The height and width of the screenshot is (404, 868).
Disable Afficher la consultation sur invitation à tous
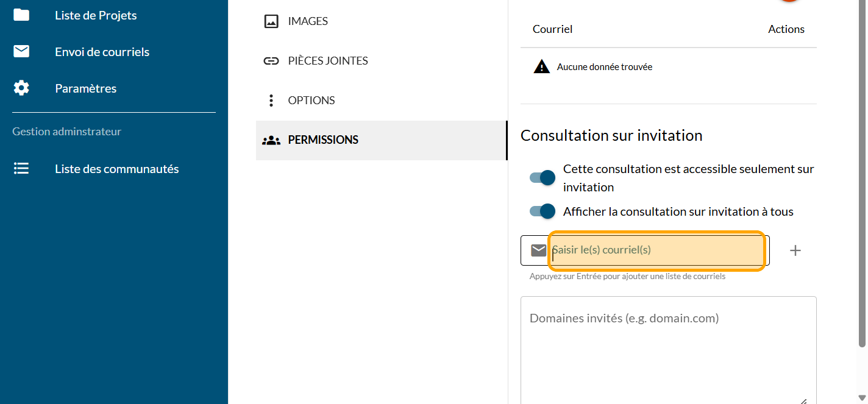coord(542,211)
